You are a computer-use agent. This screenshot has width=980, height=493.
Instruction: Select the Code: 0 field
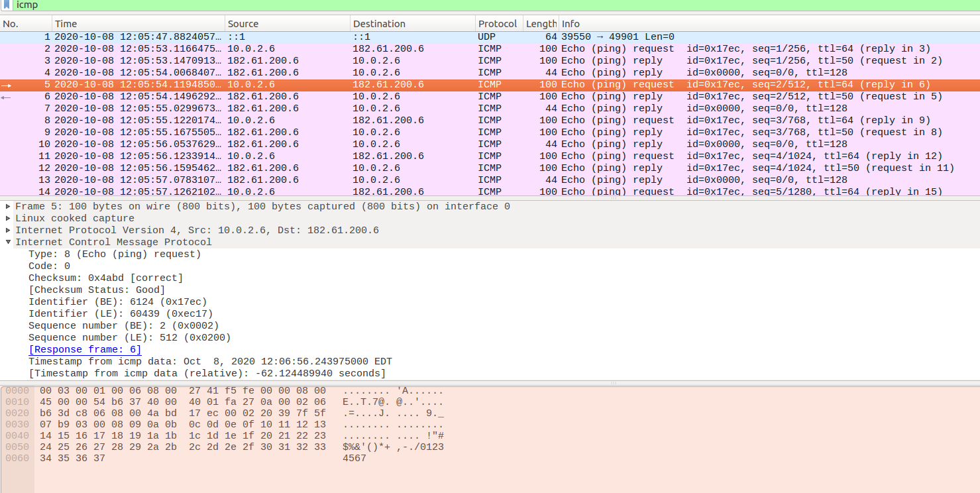[x=49, y=266]
